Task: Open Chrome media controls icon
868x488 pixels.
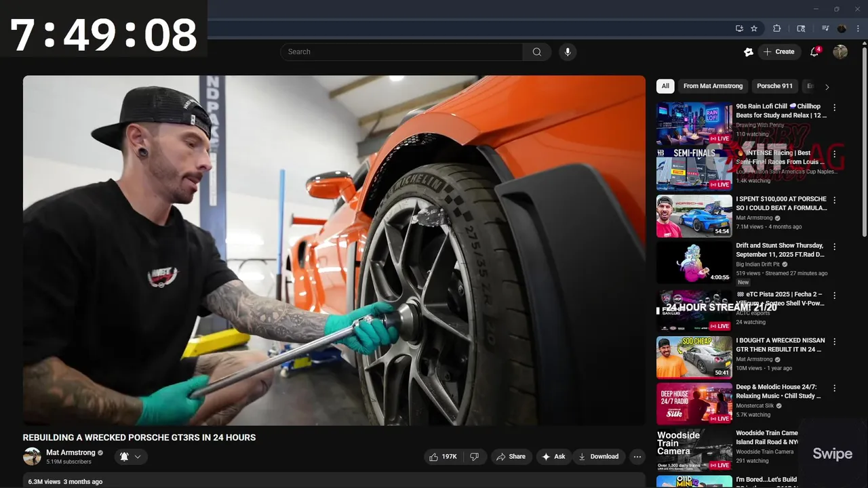Action: point(825,28)
